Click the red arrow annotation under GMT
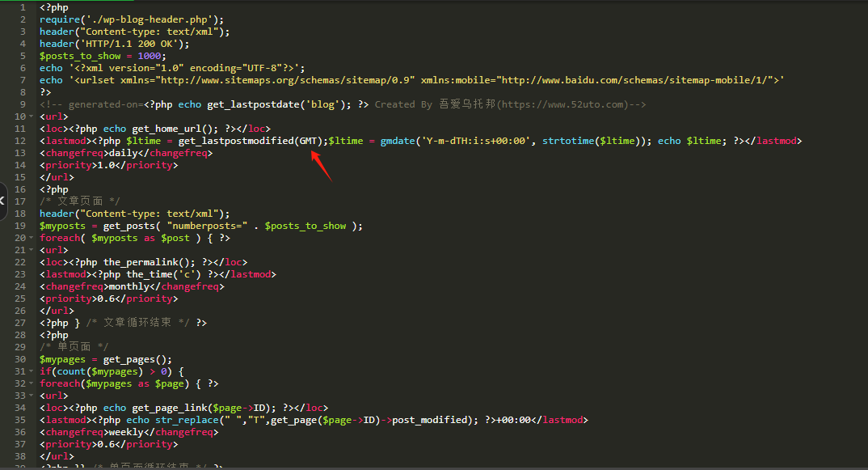868x470 pixels. coord(321,166)
